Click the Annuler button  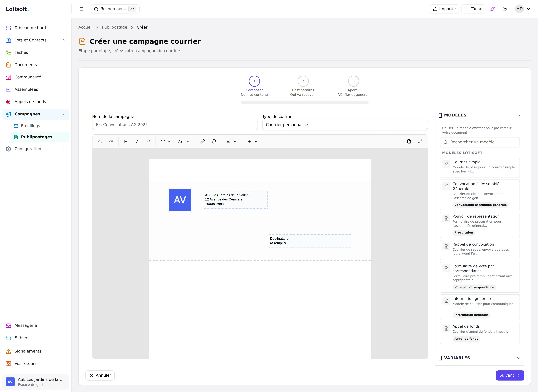pos(100,375)
